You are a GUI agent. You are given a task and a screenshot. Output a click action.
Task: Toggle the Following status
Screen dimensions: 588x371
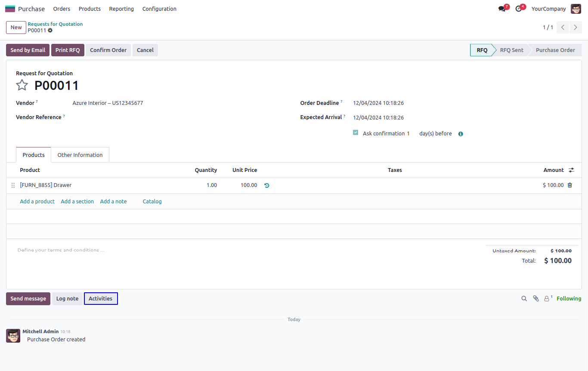(569, 299)
